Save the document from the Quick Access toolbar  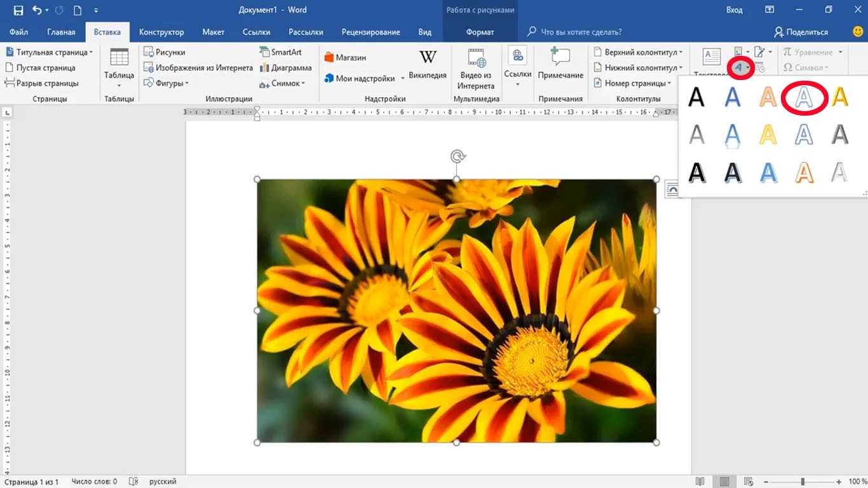(x=18, y=10)
